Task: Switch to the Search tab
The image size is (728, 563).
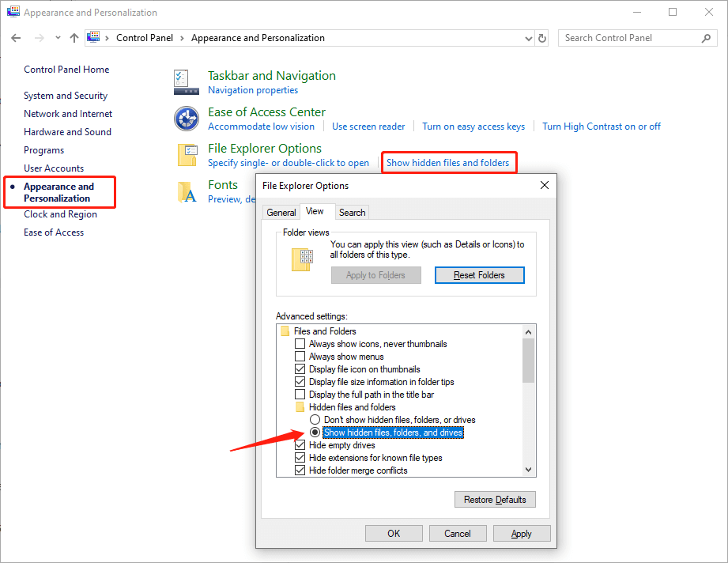Action: click(x=352, y=212)
